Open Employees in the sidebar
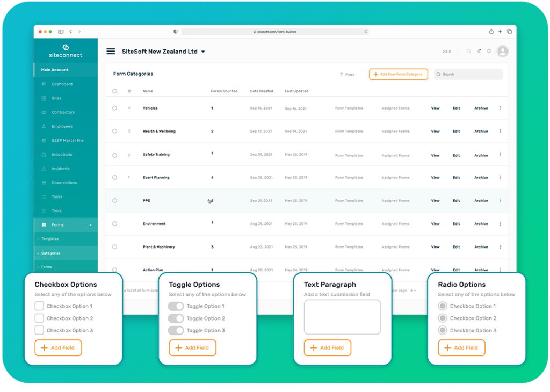Screen dimensions: 550x392 click(62, 126)
